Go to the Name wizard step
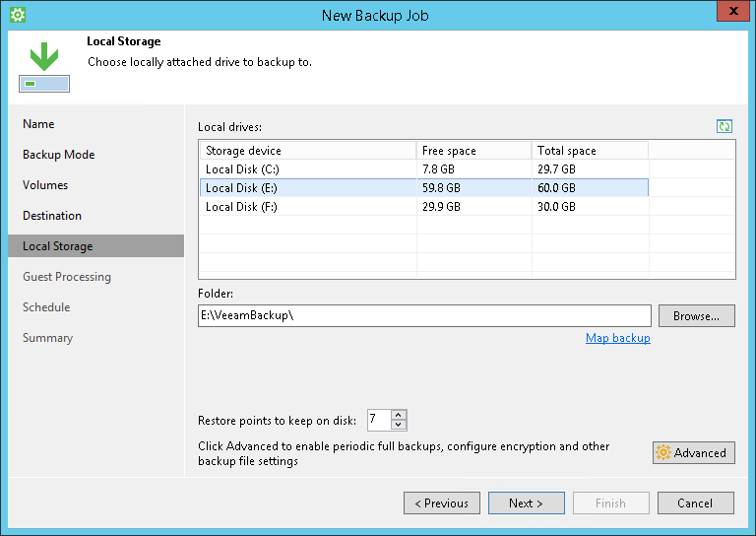The image size is (756, 536). click(39, 124)
